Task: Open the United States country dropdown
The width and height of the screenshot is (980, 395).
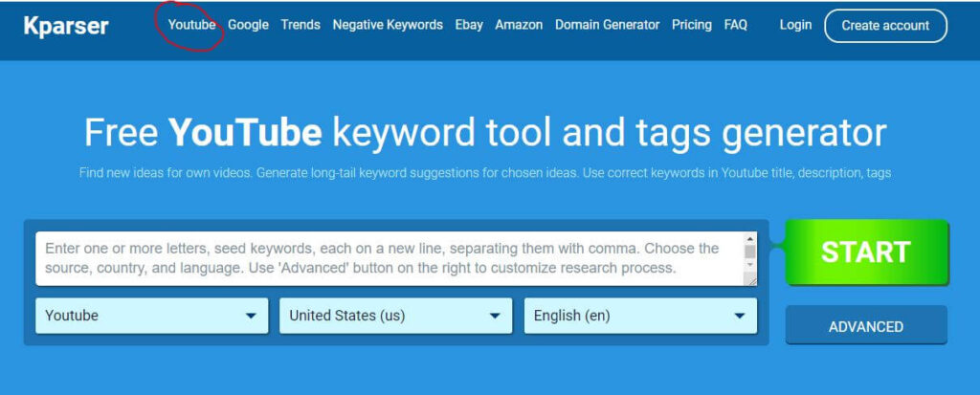Action: pos(395,316)
